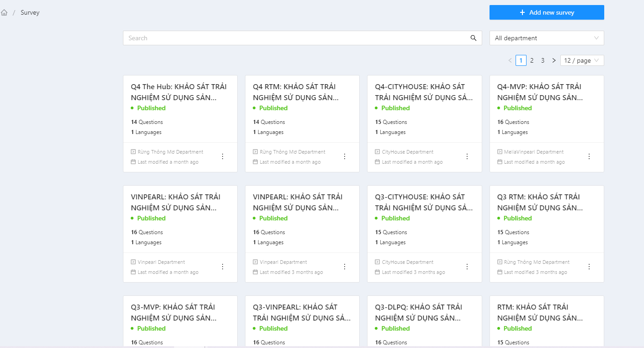
Task: Go to page 3 of surveys
Action: coord(543,60)
